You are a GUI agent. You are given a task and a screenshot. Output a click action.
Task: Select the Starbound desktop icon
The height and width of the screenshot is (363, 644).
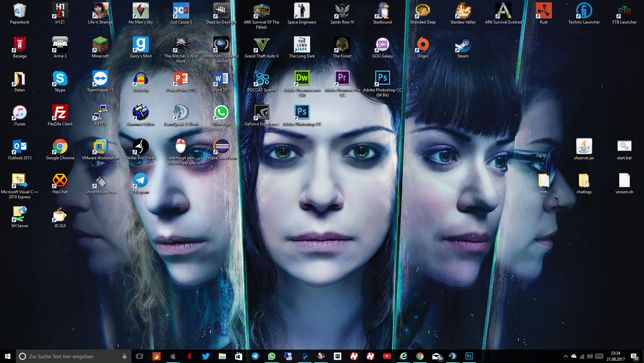(382, 14)
